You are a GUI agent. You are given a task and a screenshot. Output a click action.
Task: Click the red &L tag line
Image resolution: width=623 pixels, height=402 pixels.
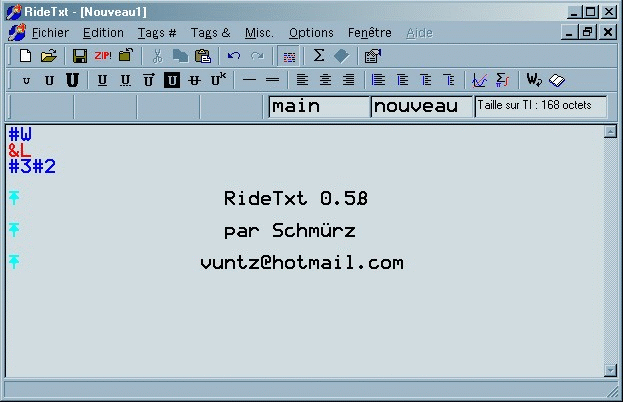coord(19,151)
